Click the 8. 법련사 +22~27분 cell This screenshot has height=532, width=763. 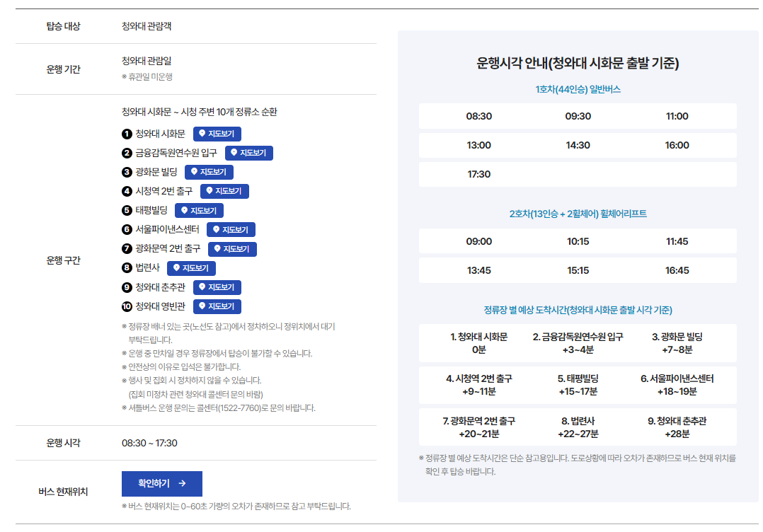coord(578,427)
